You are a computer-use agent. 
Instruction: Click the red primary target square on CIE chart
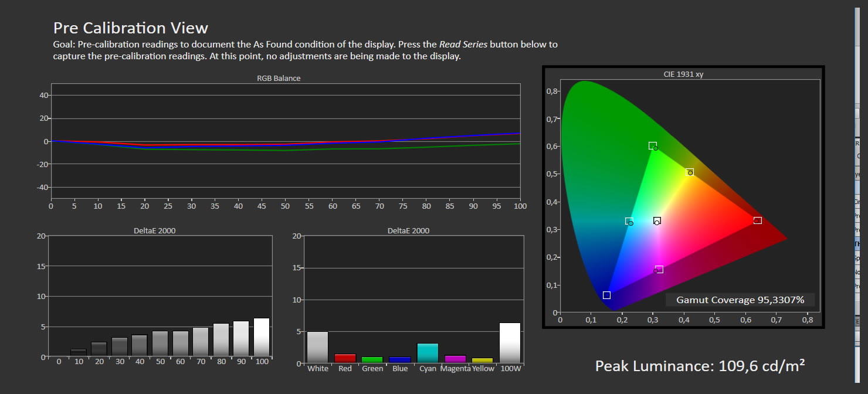[x=758, y=220]
